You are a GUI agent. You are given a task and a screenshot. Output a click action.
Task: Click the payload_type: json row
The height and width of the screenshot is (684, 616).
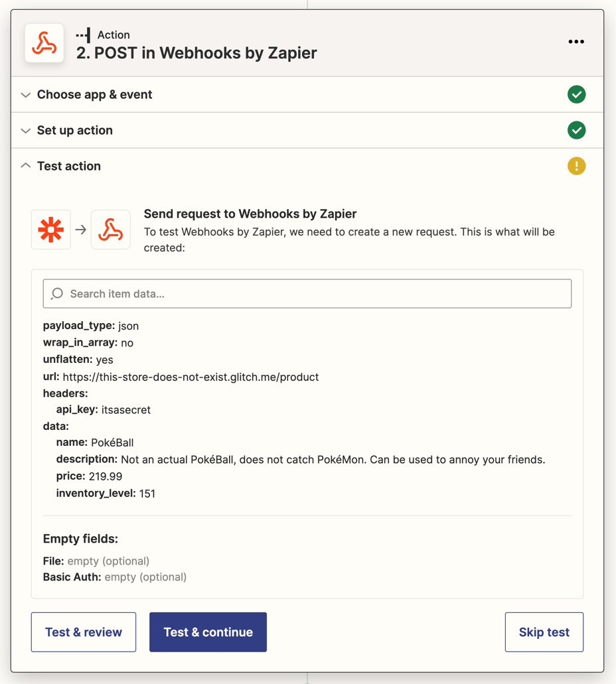pos(91,326)
